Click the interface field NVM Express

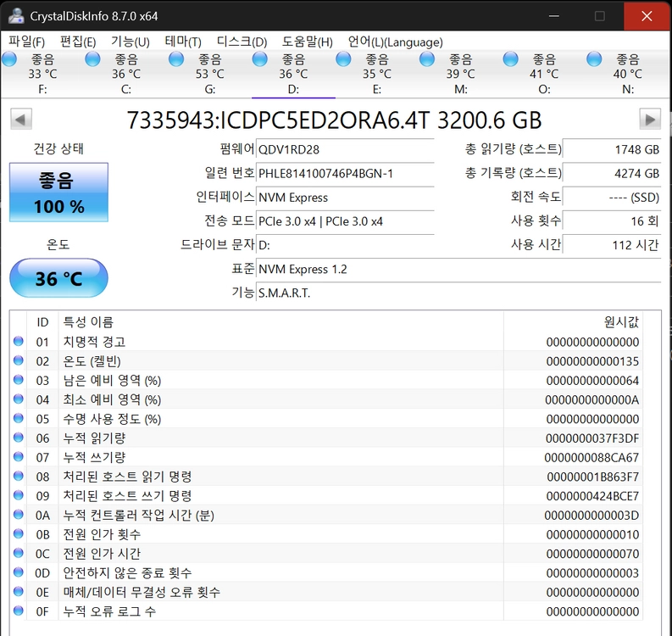click(x=345, y=198)
